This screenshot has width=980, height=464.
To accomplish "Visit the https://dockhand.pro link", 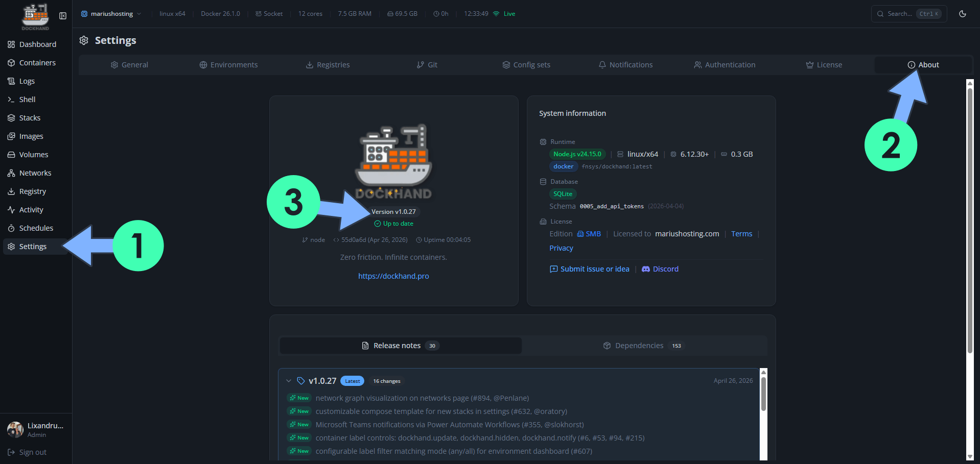I will click(x=393, y=276).
